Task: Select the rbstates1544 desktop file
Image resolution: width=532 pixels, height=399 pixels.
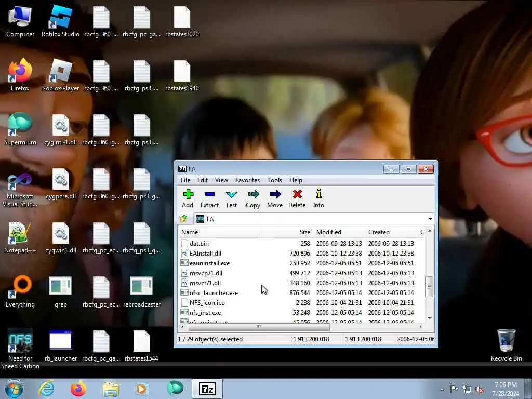Action: point(141,345)
